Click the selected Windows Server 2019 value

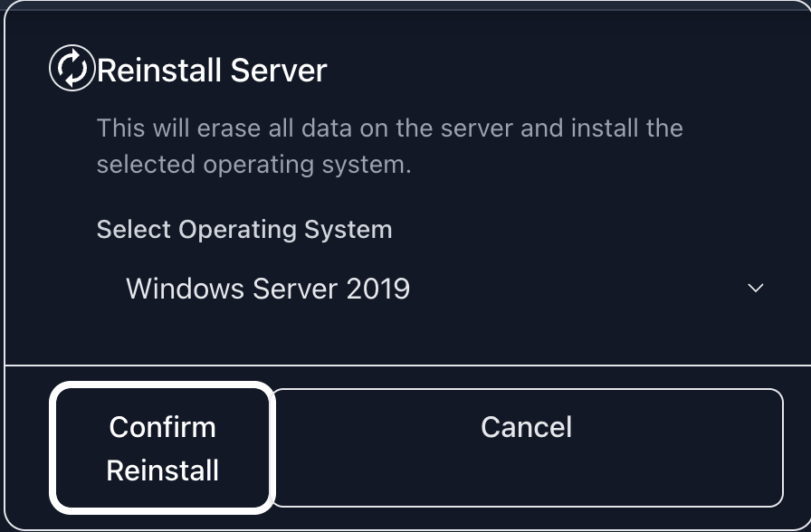tap(268, 289)
